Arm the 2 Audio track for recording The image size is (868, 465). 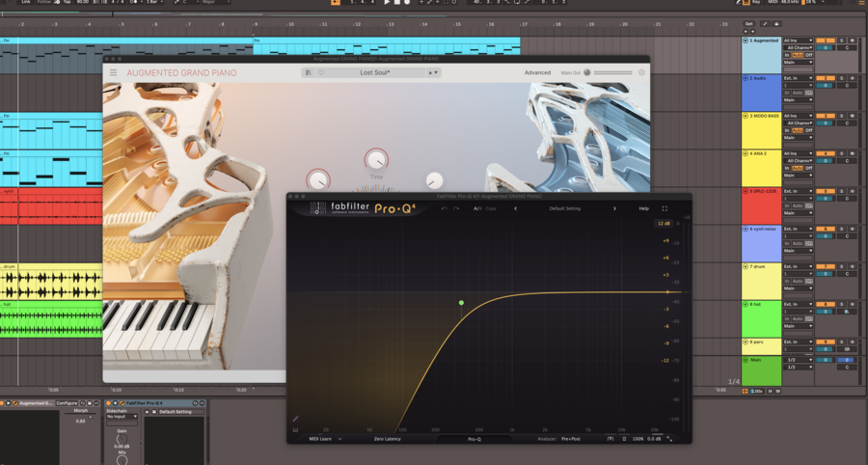[x=852, y=78]
